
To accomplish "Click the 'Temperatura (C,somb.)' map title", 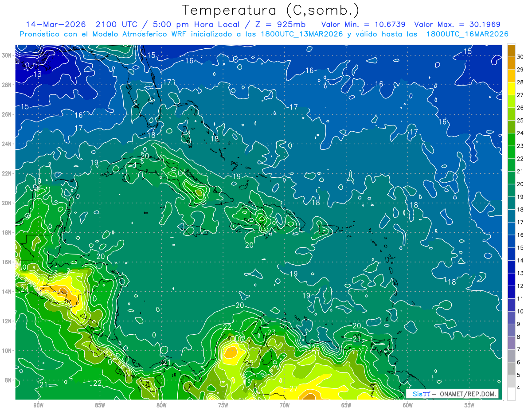I will point(271,10).
